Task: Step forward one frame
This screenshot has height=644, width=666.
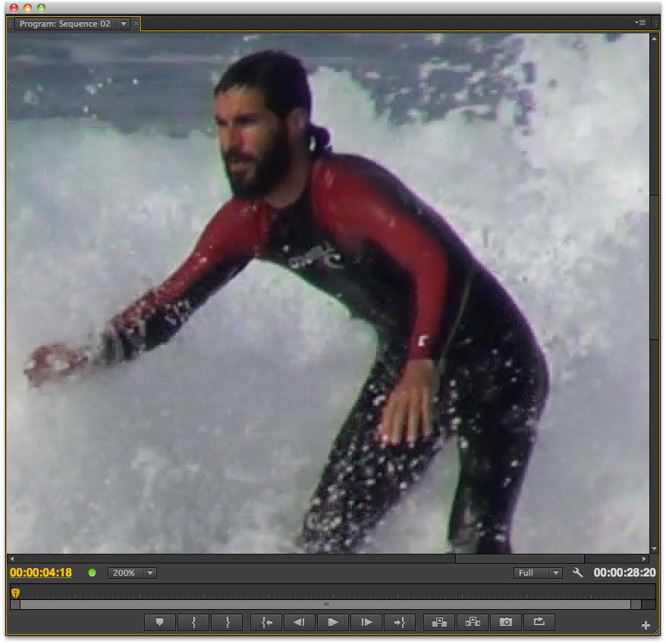Action: point(366,622)
